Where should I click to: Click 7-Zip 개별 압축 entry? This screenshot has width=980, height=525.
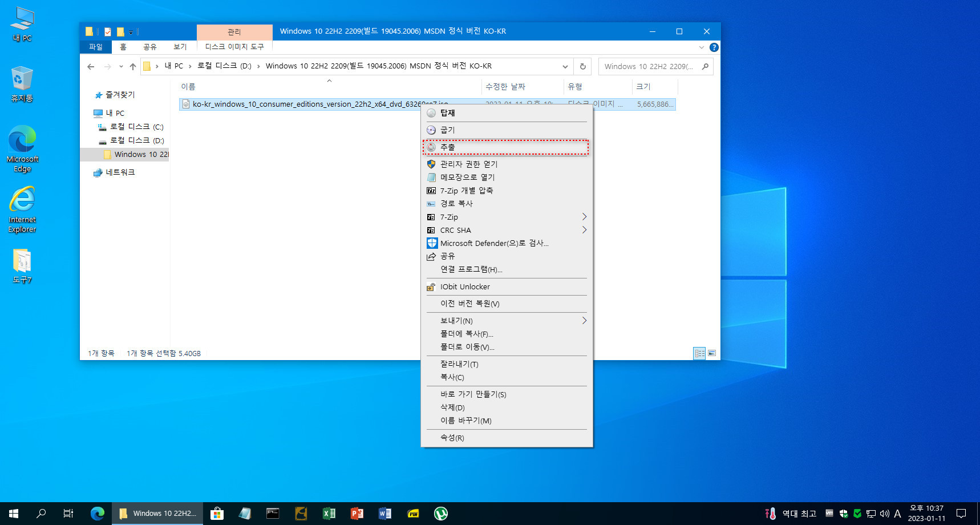pos(507,191)
